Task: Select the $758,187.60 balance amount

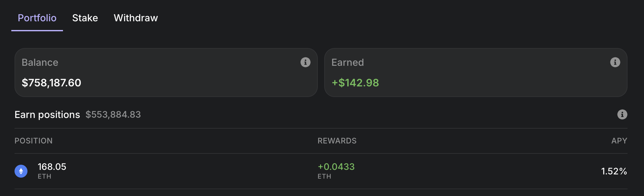Action: (51, 83)
